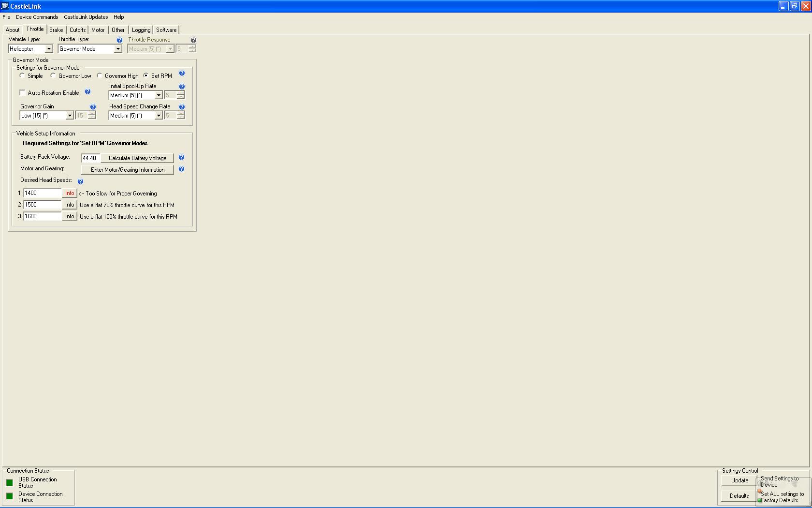Screen dimensions: 812x508
Task: Switch to the About tab
Action: pos(13,30)
